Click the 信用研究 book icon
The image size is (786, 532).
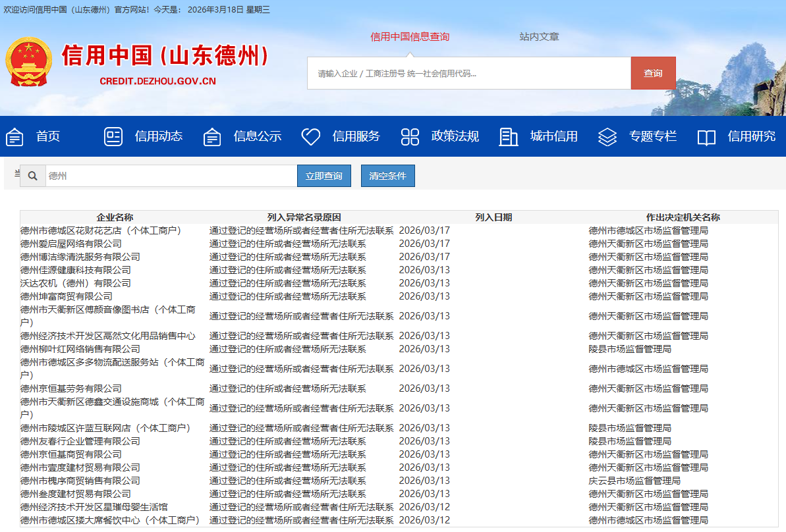(x=706, y=137)
